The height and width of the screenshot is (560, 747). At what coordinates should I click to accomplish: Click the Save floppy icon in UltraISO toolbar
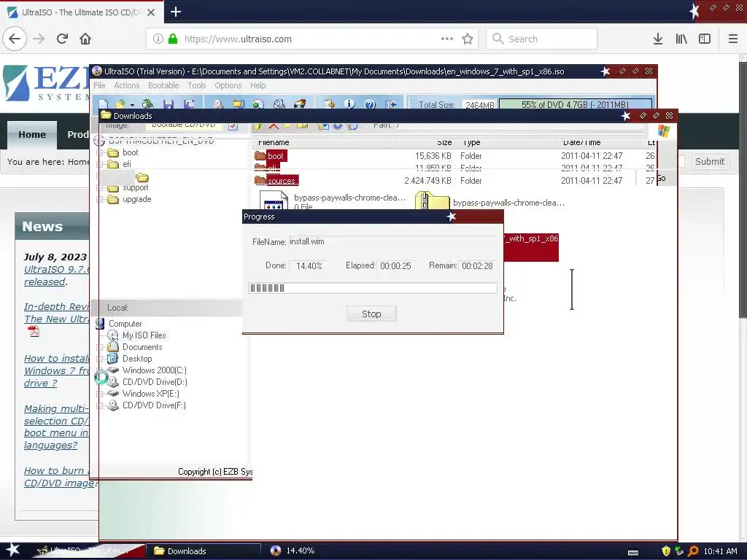(168, 104)
